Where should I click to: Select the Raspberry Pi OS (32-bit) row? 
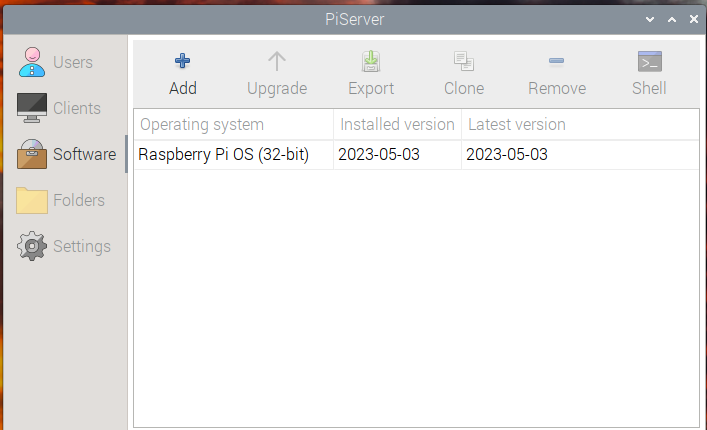pyautogui.click(x=416, y=155)
